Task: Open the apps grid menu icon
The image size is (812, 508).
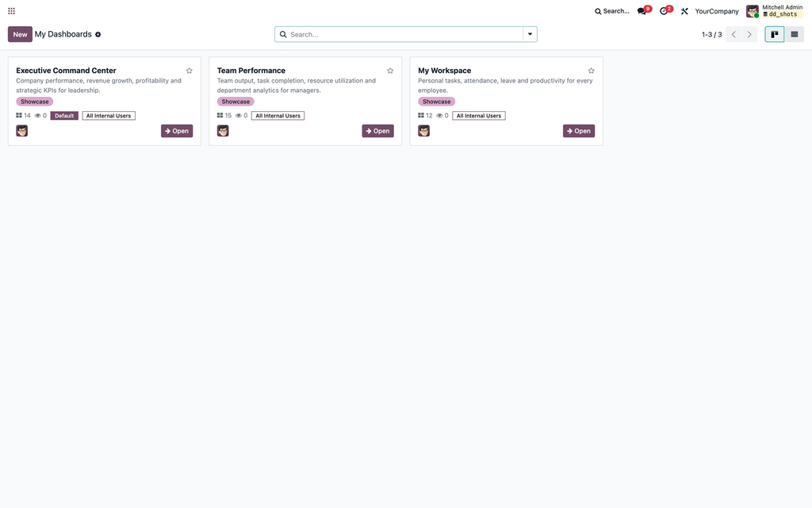Action: click(11, 11)
